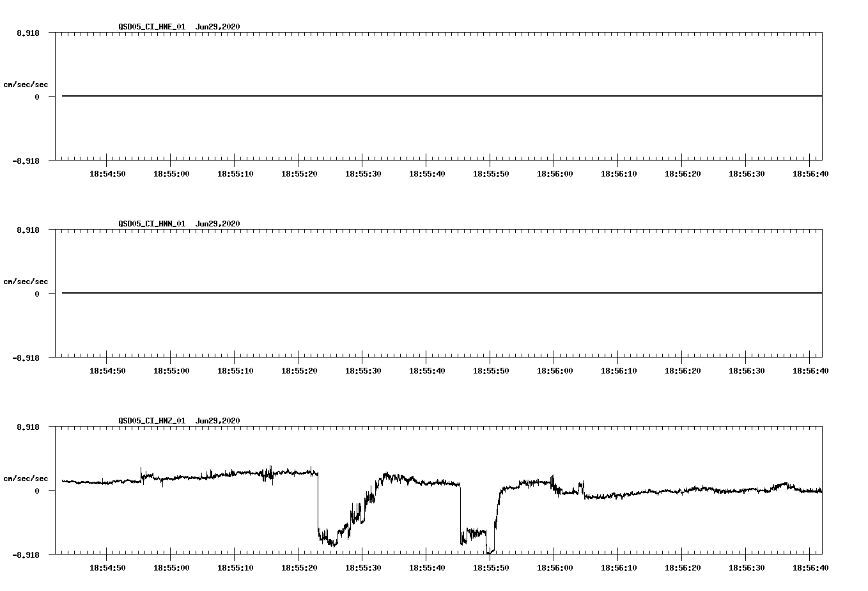Click 18:54:50 time label under HNN plot
This screenshot has width=868, height=591.
point(107,371)
